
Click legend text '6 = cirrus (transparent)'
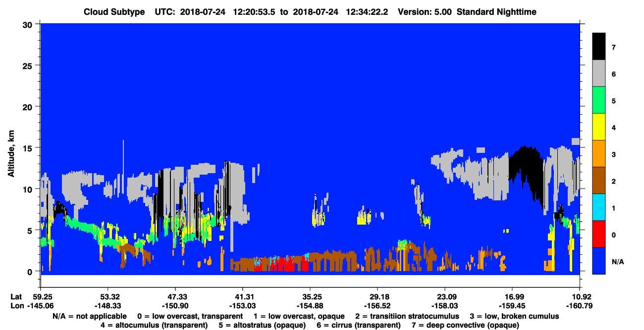359,325
